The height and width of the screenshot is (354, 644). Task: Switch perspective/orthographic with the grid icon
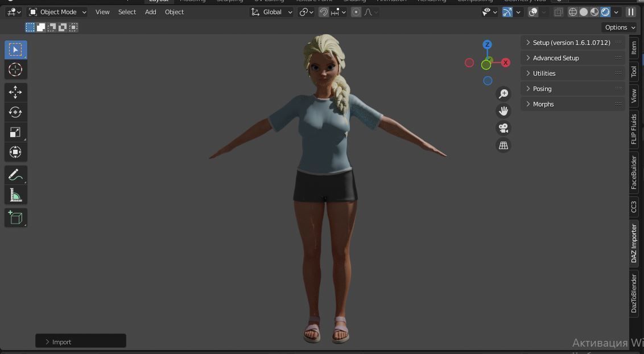(503, 145)
